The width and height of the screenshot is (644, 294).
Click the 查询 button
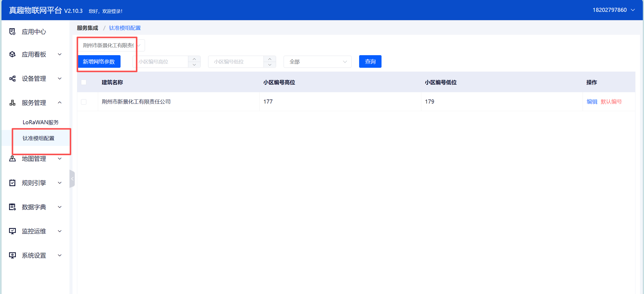click(x=370, y=61)
